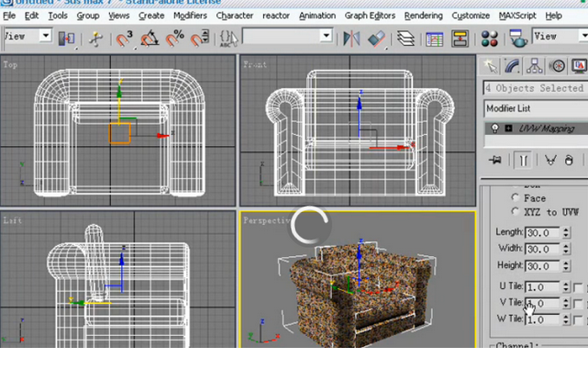Click the Width spinner arrows
Viewport: 588px width, 369px height.
pyautogui.click(x=566, y=250)
